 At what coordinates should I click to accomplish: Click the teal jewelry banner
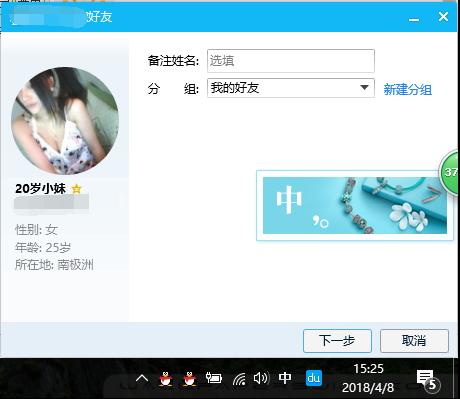click(x=355, y=205)
